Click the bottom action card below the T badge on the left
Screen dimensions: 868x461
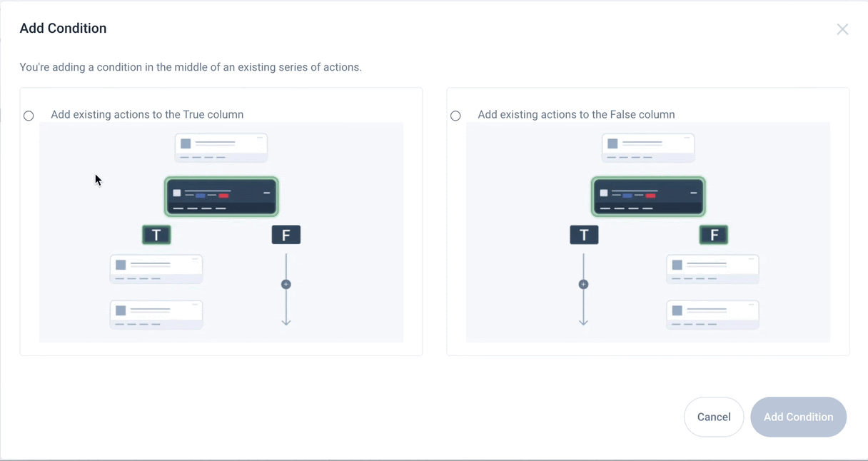coord(156,315)
